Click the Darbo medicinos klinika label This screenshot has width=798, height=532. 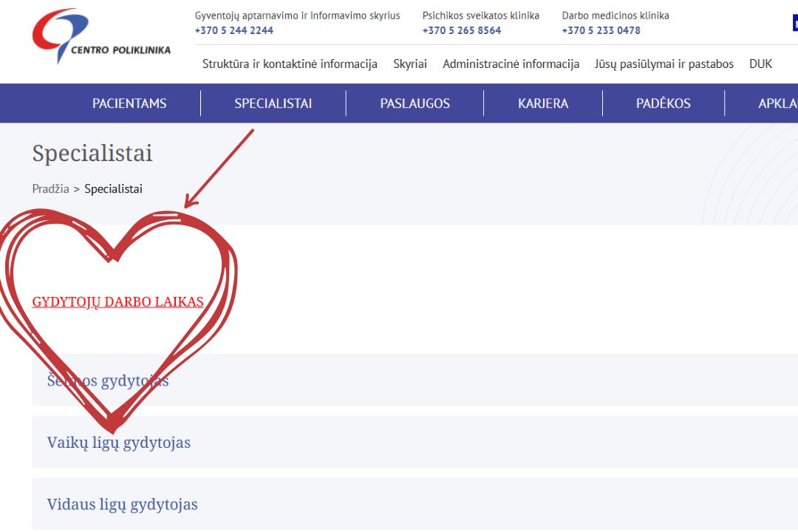pyautogui.click(x=615, y=16)
